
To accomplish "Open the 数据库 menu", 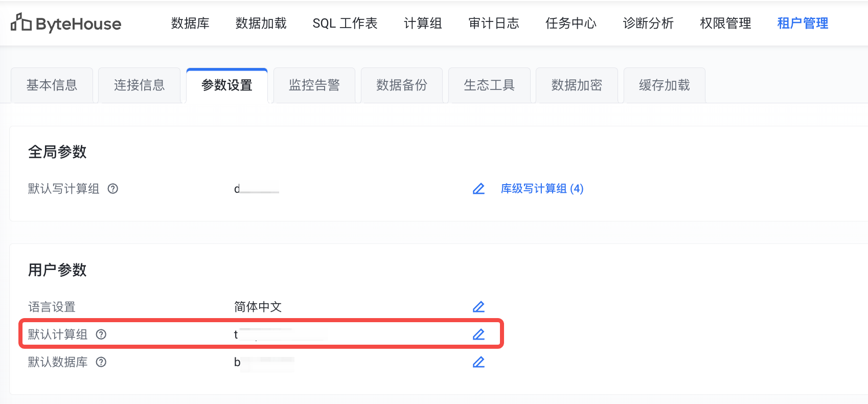I will [x=190, y=23].
